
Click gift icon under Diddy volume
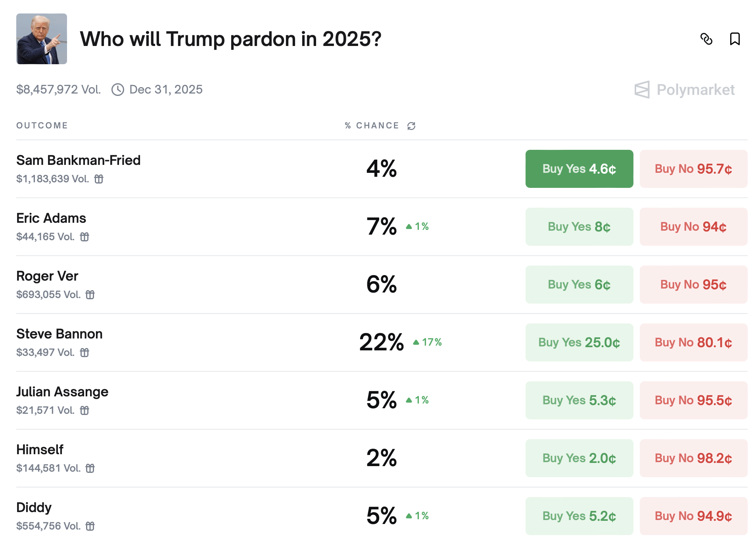tap(90, 526)
